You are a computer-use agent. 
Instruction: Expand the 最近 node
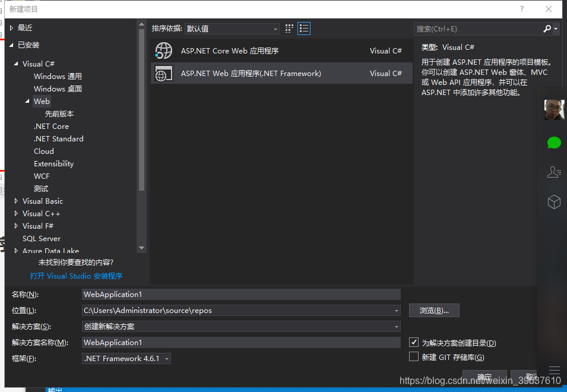[x=11, y=28]
